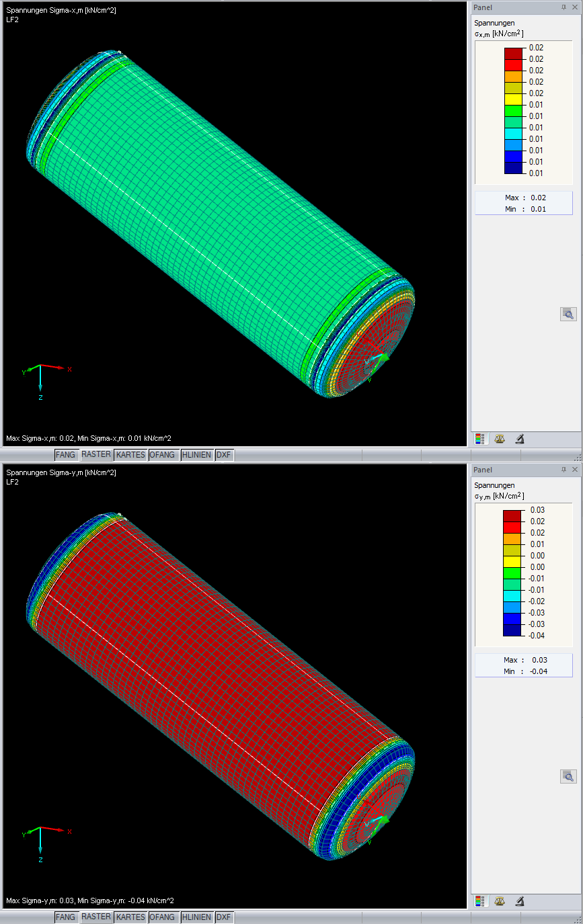This screenshot has height=924, width=583.
Task: Toggle KARTES in lower status bar
Action: 130,917
